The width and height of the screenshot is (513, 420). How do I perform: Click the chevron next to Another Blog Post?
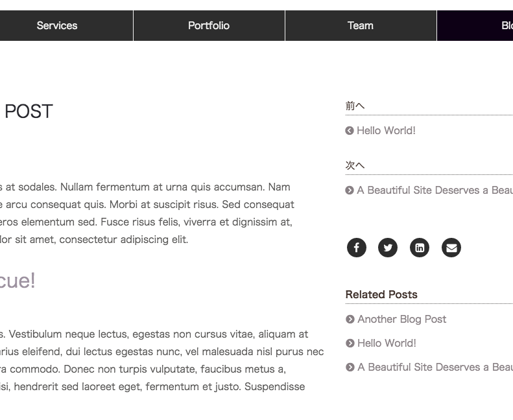point(350,319)
